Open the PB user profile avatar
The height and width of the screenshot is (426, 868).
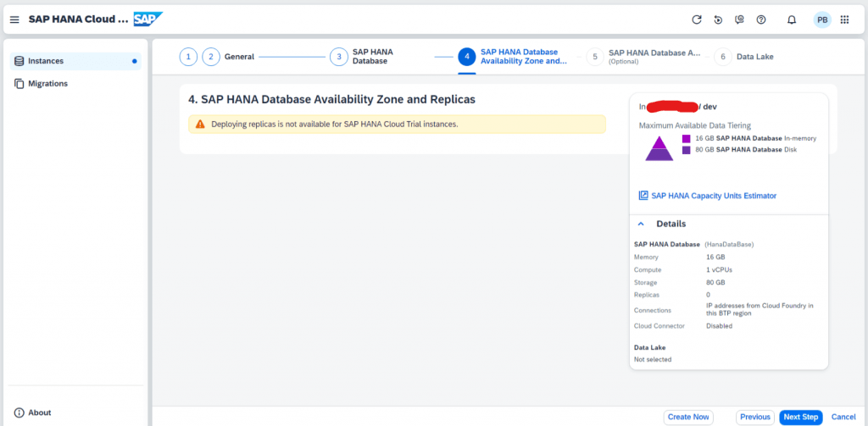pyautogui.click(x=822, y=20)
